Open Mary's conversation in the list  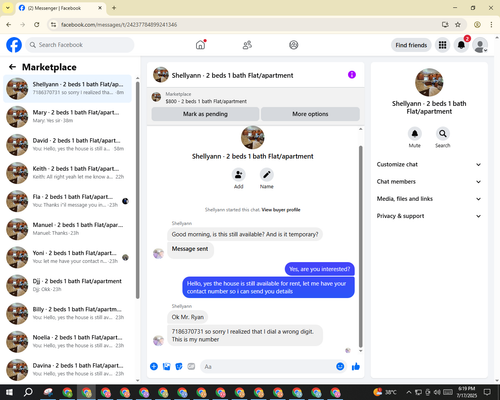tap(68, 117)
